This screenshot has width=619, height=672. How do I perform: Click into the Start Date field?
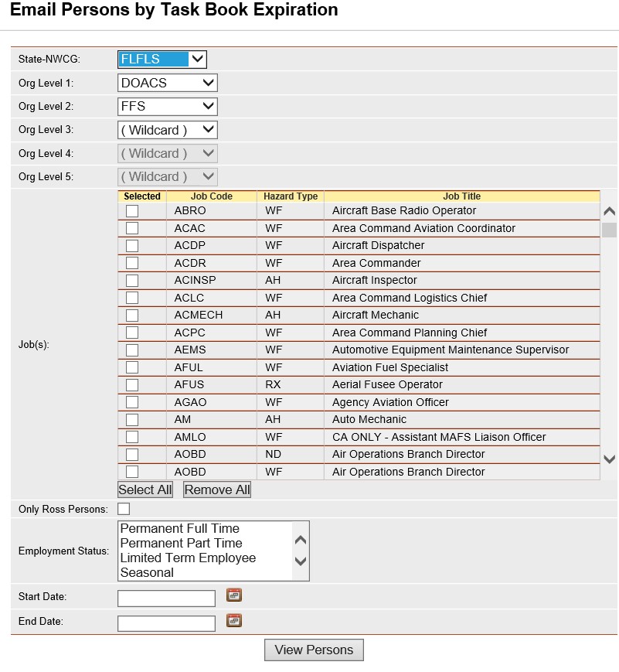click(x=167, y=599)
